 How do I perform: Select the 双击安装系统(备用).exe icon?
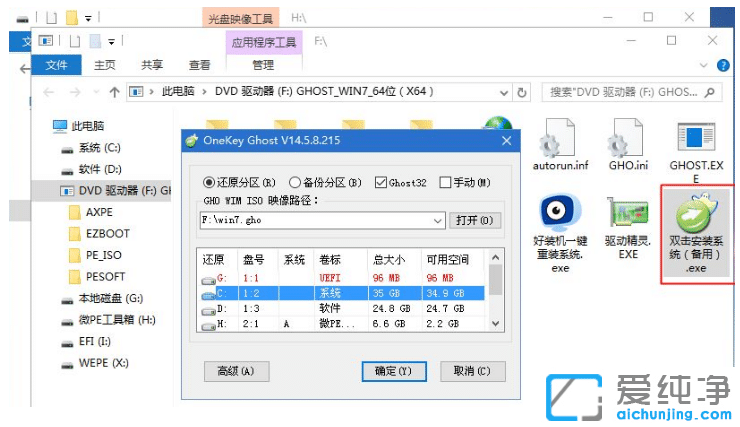pos(696,213)
